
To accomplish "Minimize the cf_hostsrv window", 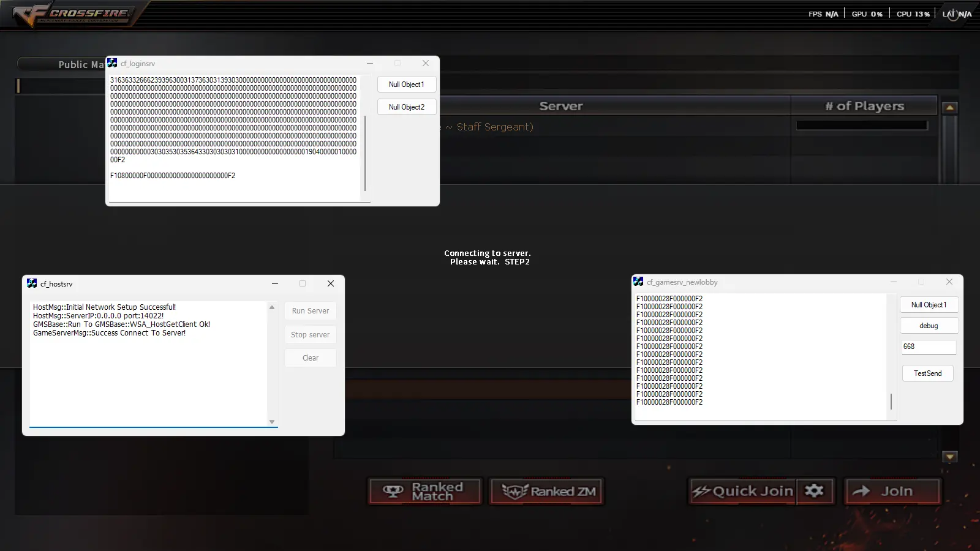I will pyautogui.click(x=275, y=283).
